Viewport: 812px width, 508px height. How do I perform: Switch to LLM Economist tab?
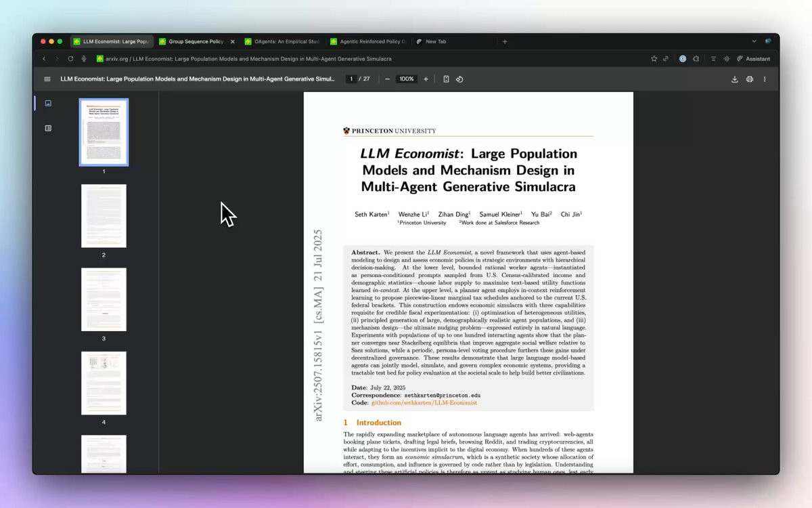(x=112, y=41)
